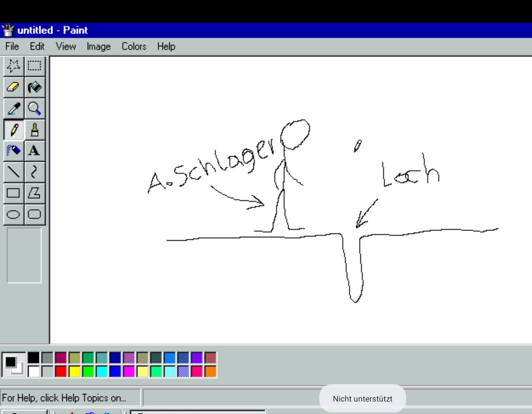Pick the Curve tool
Viewport: 532px width, 414px height.
click(x=34, y=172)
